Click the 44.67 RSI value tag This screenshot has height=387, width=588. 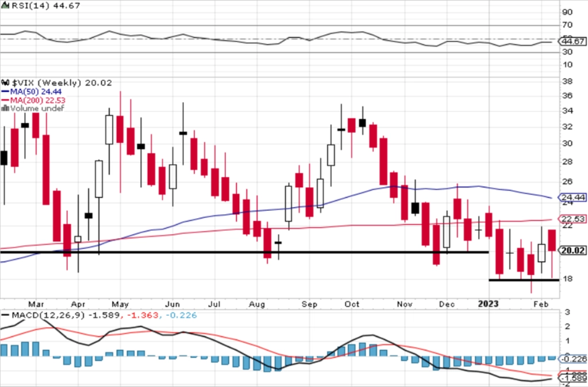click(x=572, y=41)
